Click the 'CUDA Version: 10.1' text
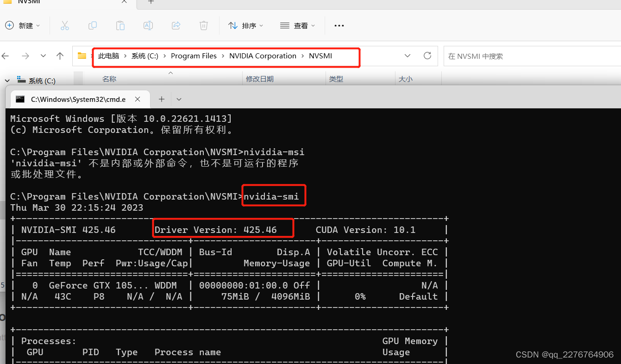Screen dimensions: 621x364 tap(366, 230)
